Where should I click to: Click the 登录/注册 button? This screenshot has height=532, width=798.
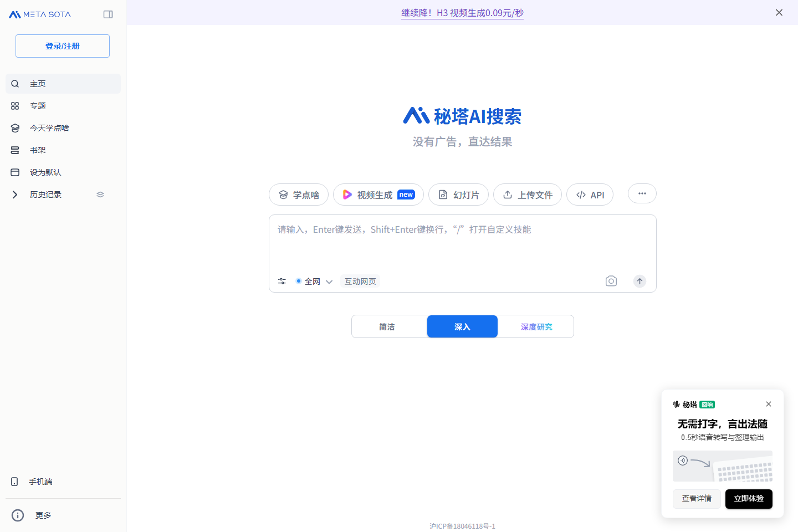point(63,46)
